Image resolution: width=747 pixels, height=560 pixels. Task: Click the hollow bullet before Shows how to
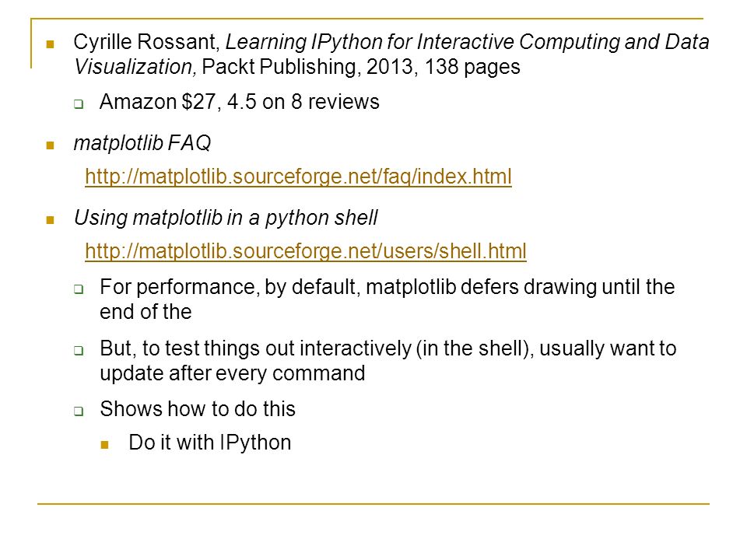(x=79, y=411)
